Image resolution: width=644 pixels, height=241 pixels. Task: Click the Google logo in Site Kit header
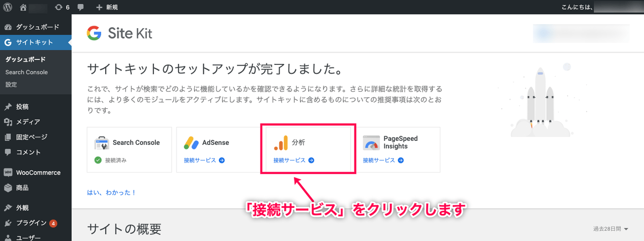click(x=94, y=33)
